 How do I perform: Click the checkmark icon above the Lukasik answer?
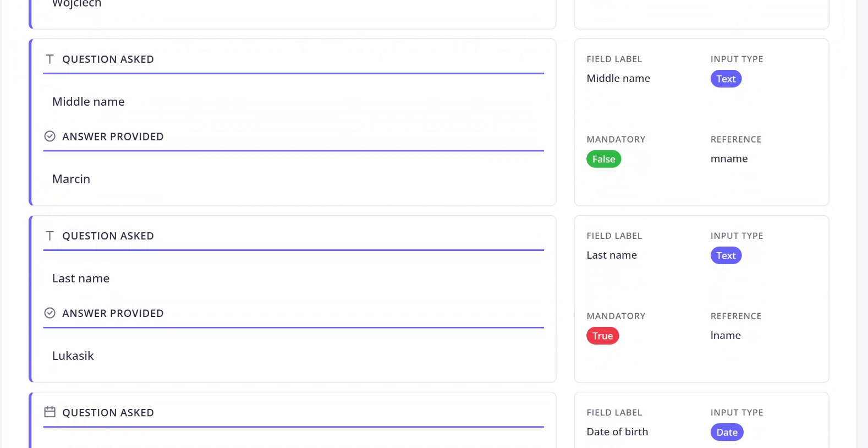(x=50, y=313)
